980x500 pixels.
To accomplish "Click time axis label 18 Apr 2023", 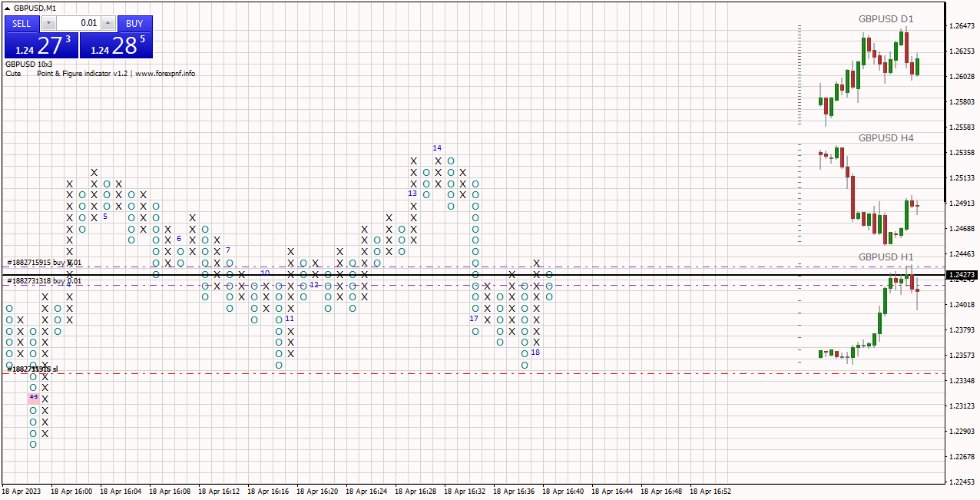I will point(22,491).
